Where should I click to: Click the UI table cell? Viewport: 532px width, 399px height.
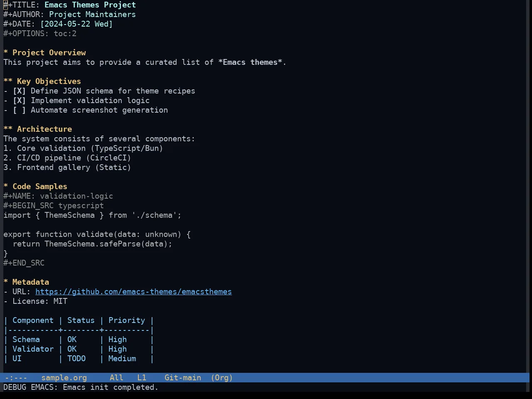coord(17,359)
